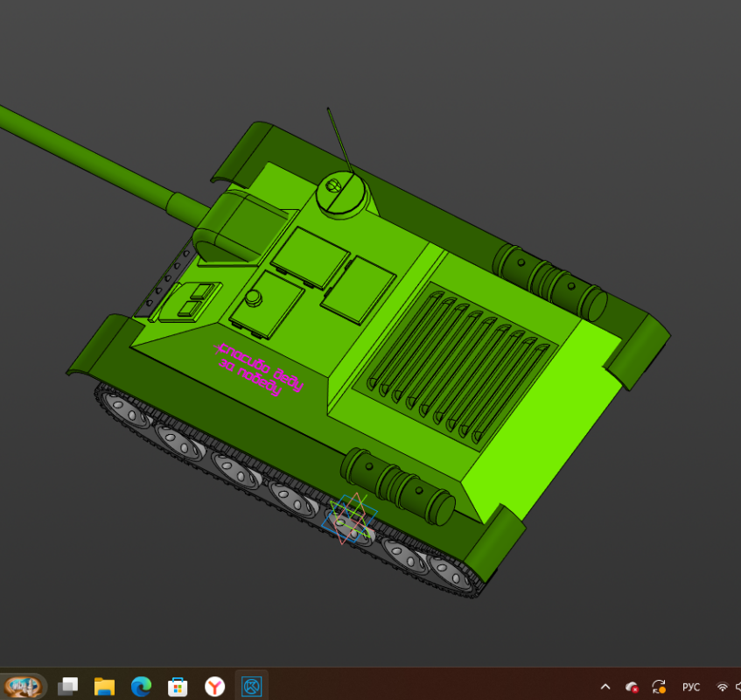The image size is (741, 700).
Task: Select the origin coordinate planes symbol
Action: pyautogui.click(x=350, y=519)
